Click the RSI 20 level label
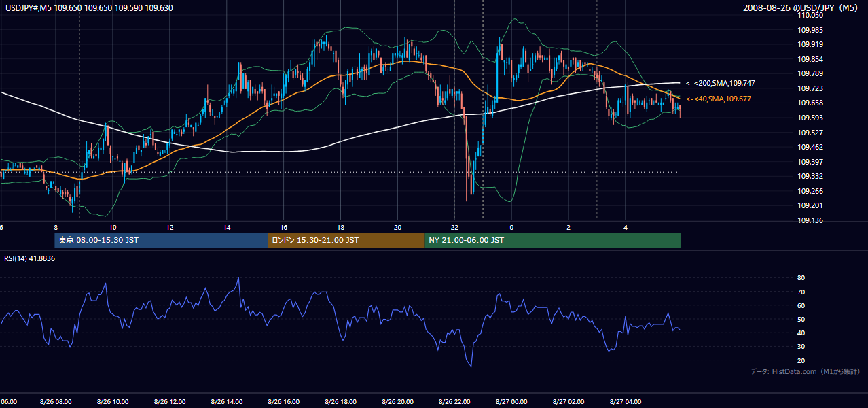 (801, 360)
